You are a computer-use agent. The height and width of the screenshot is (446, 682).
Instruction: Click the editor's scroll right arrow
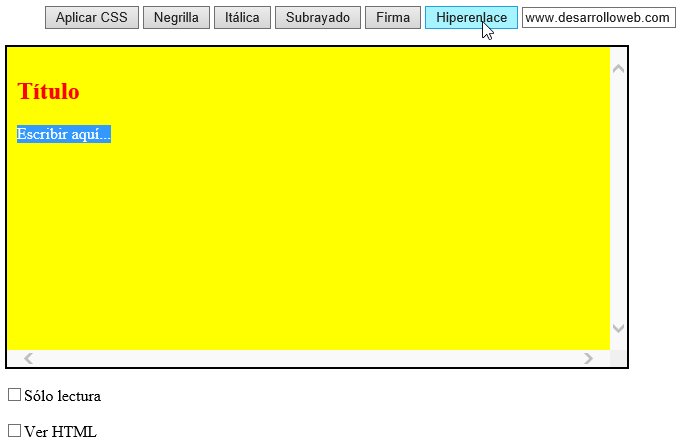click(589, 358)
